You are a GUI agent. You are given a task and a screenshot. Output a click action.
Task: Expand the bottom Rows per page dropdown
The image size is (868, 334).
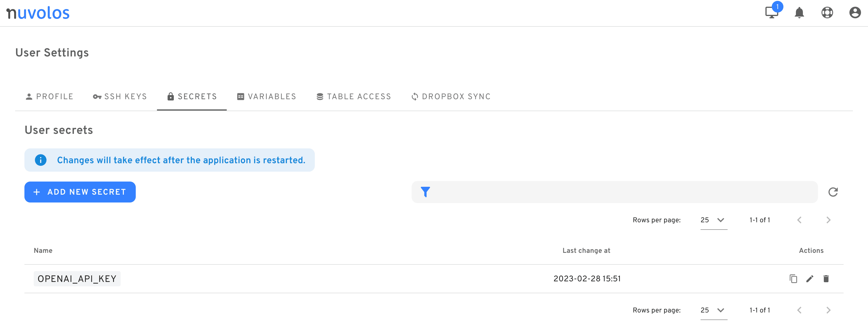pos(714,310)
